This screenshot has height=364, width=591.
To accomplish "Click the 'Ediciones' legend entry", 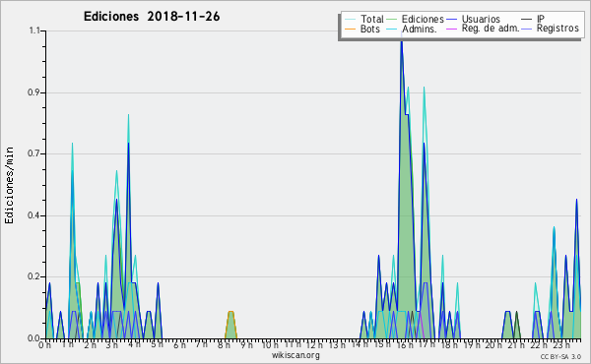I will pos(415,19).
